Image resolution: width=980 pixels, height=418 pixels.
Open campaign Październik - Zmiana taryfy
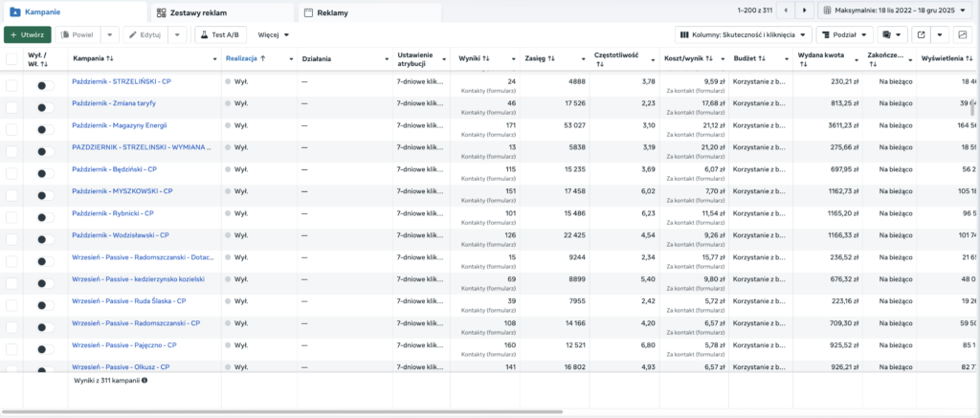coord(114,103)
